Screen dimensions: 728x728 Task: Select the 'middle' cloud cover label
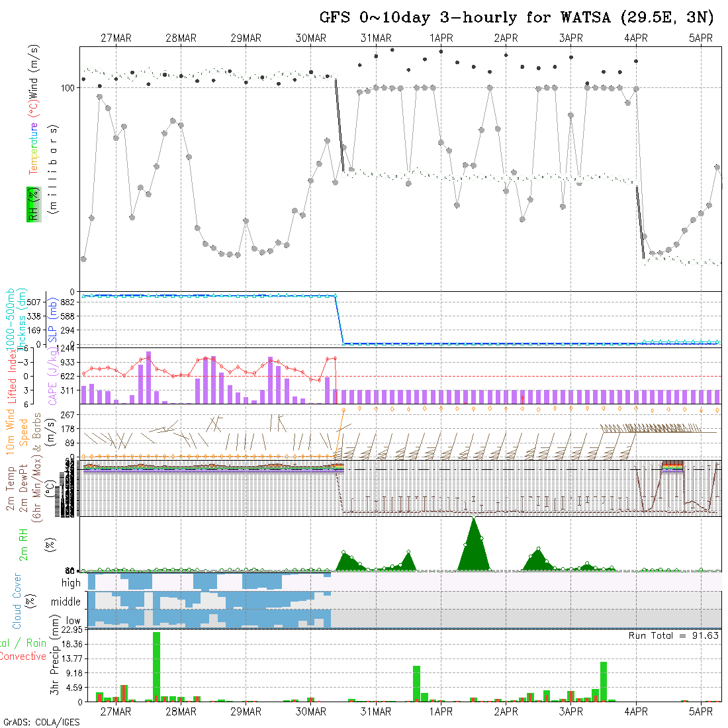pos(66,602)
